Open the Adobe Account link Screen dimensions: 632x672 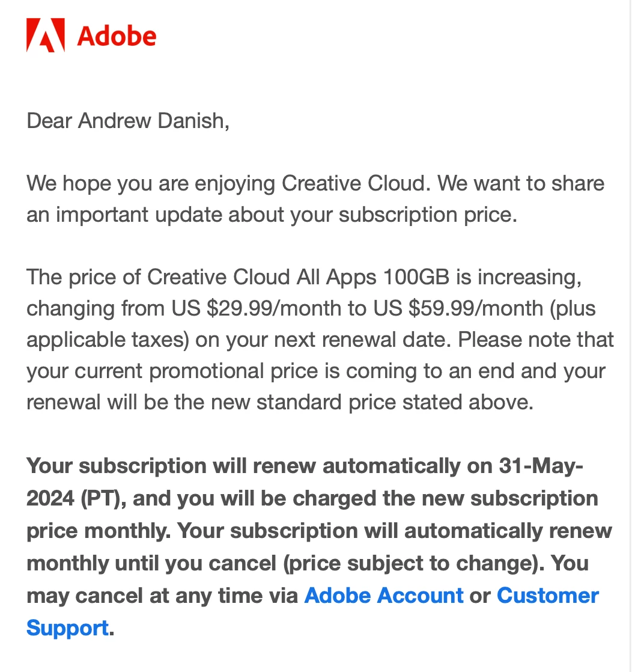[383, 595]
